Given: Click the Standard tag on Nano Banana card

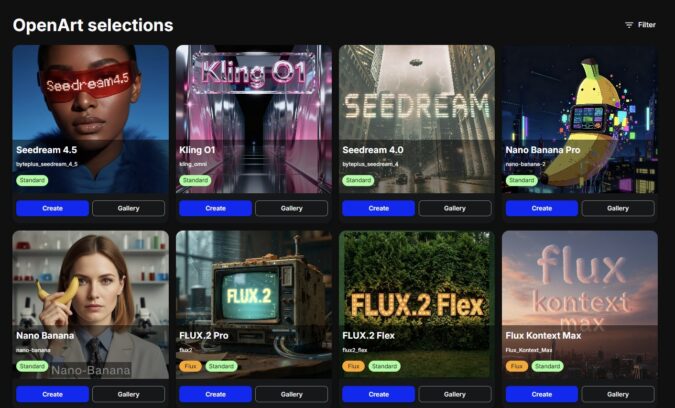Looking at the screenshot, I should [32, 366].
